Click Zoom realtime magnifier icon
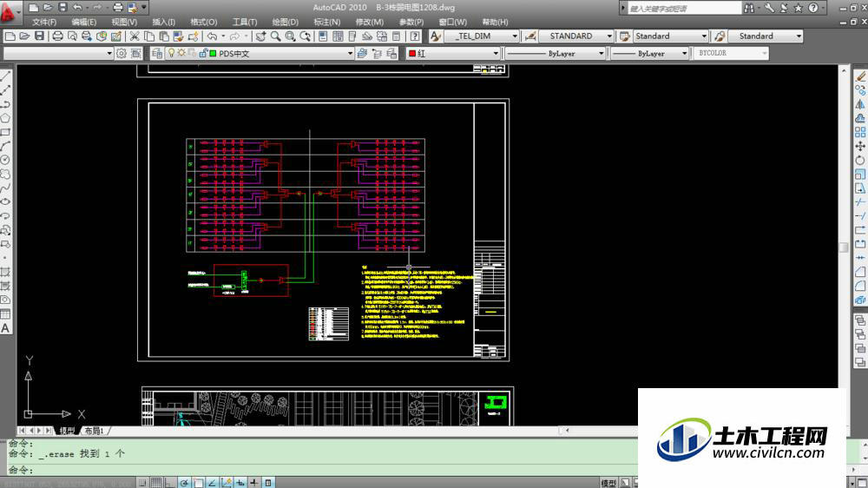 276,36
